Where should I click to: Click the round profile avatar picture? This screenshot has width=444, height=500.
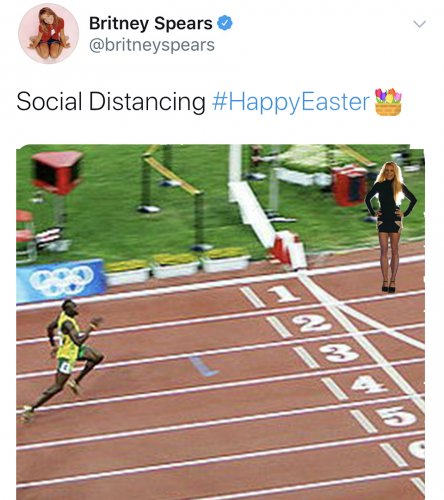(49, 34)
